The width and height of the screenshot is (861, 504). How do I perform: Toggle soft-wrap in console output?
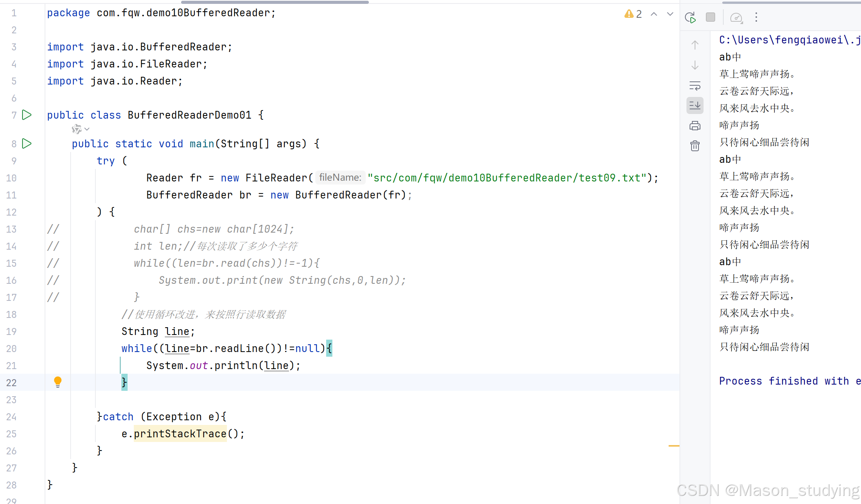[695, 85]
